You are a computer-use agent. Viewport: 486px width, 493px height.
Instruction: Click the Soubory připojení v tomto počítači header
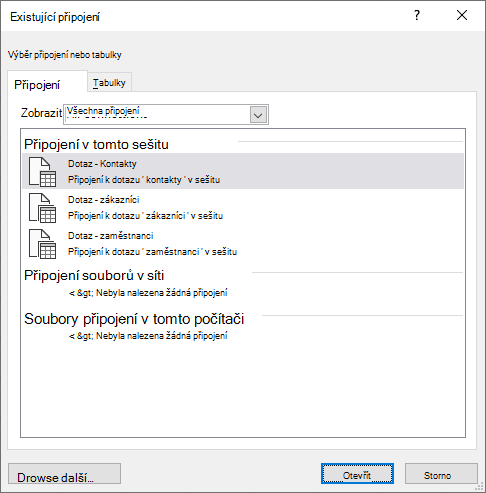click(134, 319)
